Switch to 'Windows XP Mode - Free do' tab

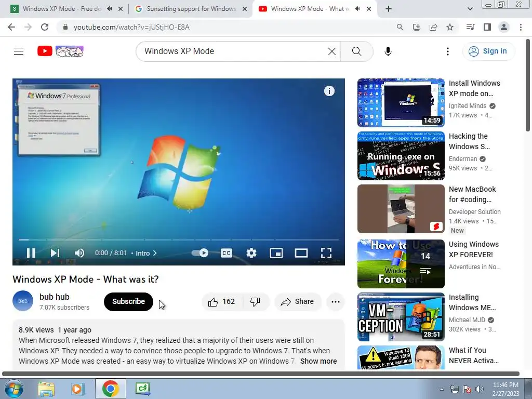click(x=62, y=9)
